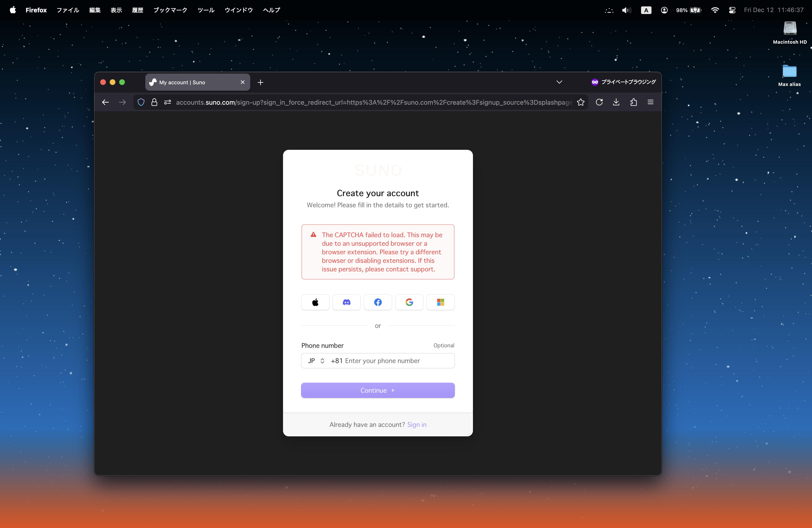Show tracking protection shield info
812x528 pixels.
coord(141,102)
